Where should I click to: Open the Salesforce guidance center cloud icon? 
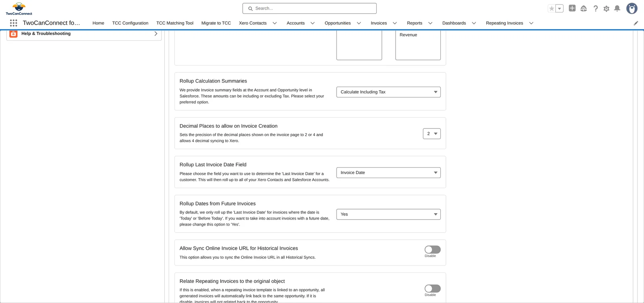584,8
